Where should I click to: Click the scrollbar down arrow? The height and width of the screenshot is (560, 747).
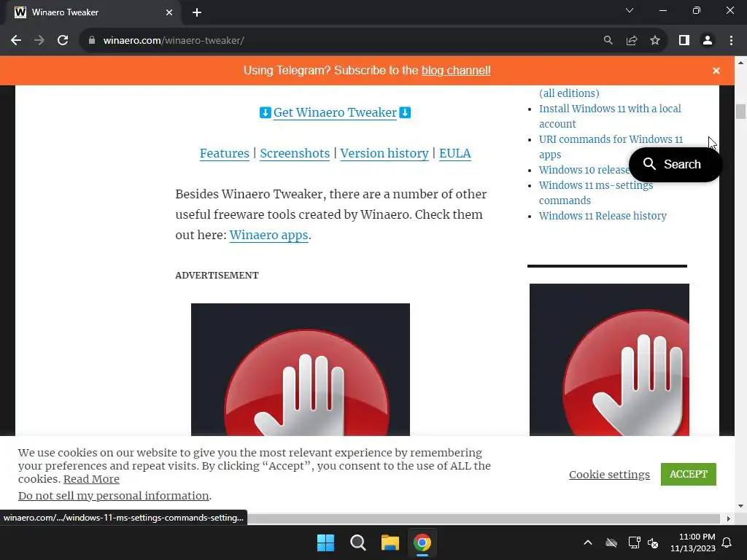[x=740, y=506]
